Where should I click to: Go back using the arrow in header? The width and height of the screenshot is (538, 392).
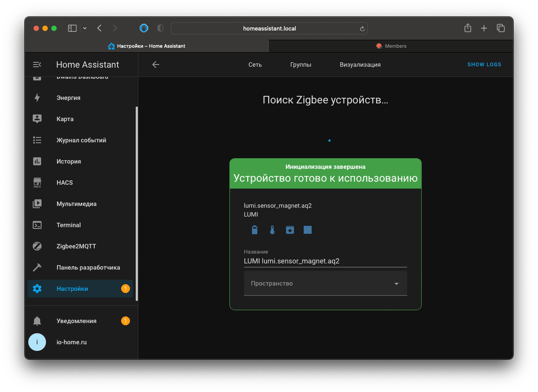156,65
